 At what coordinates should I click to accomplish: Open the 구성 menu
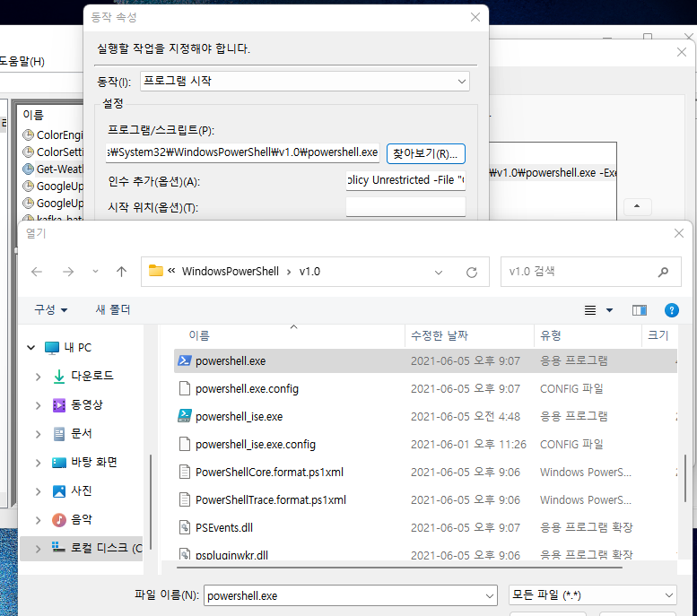click(x=50, y=309)
